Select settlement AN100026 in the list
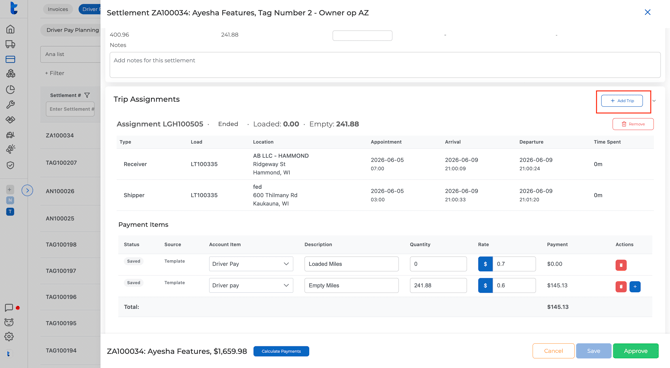 (60, 191)
